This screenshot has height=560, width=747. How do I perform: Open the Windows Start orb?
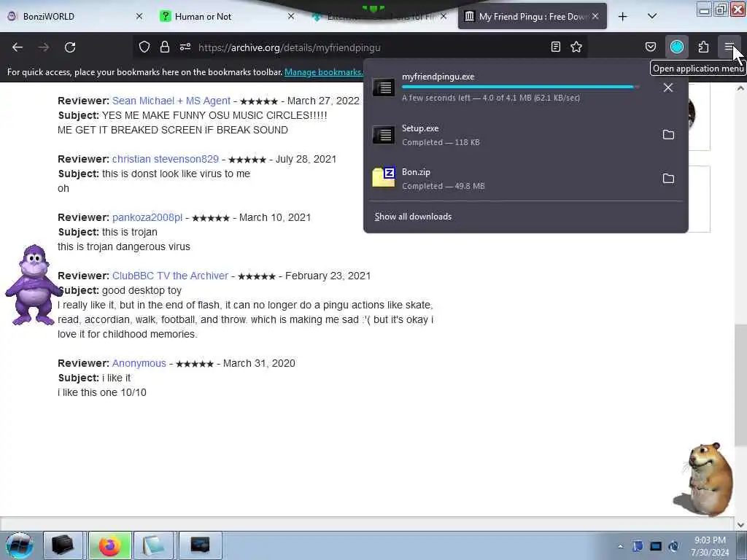coord(19,545)
